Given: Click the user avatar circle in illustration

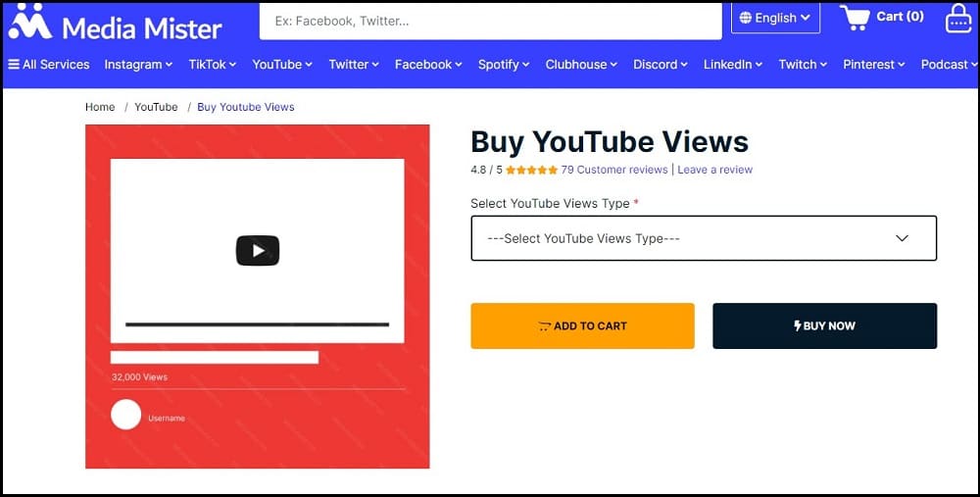Looking at the screenshot, I should 125,415.
